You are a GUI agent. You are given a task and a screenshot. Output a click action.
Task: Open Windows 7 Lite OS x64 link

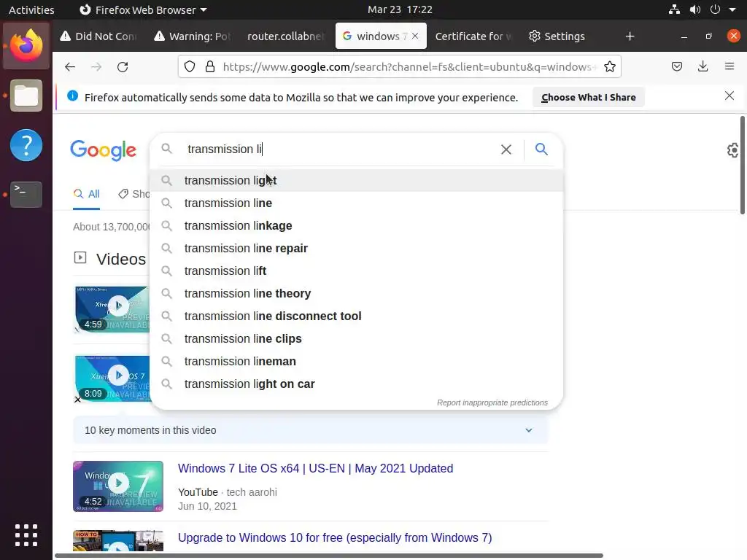(315, 468)
